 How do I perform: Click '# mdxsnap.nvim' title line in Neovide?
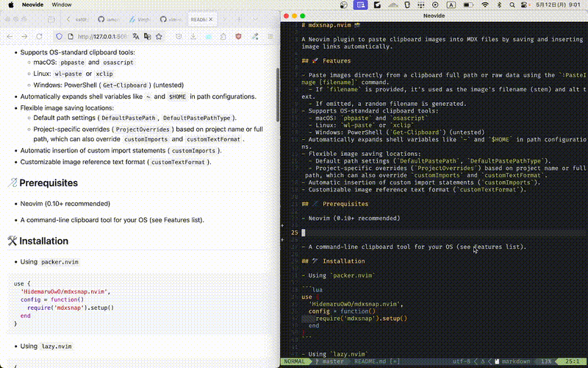click(x=331, y=25)
